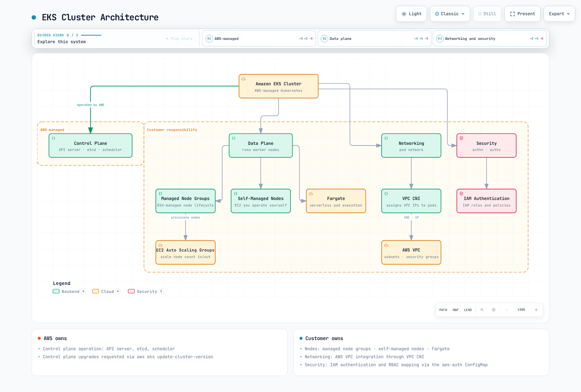Viewport: 581px width, 392px height.
Task: Click the 'Customer owns' panel heading
Action: tap(324, 338)
